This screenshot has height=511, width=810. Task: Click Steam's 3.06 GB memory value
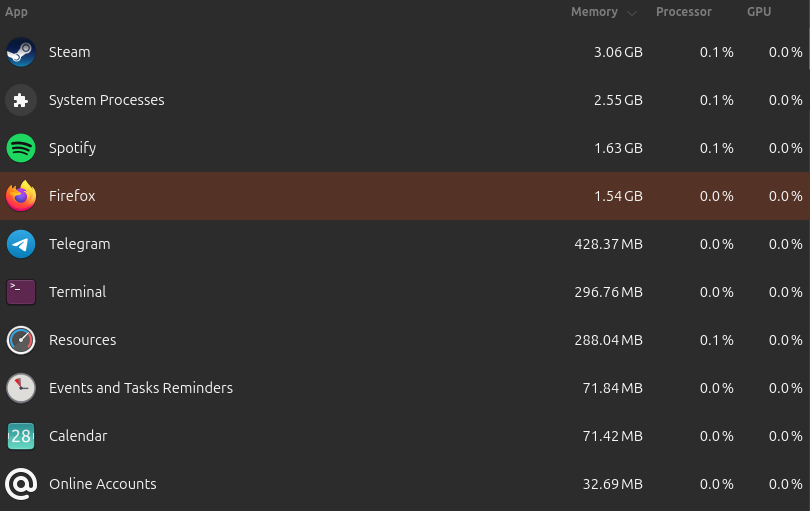(x=618, y=52)
